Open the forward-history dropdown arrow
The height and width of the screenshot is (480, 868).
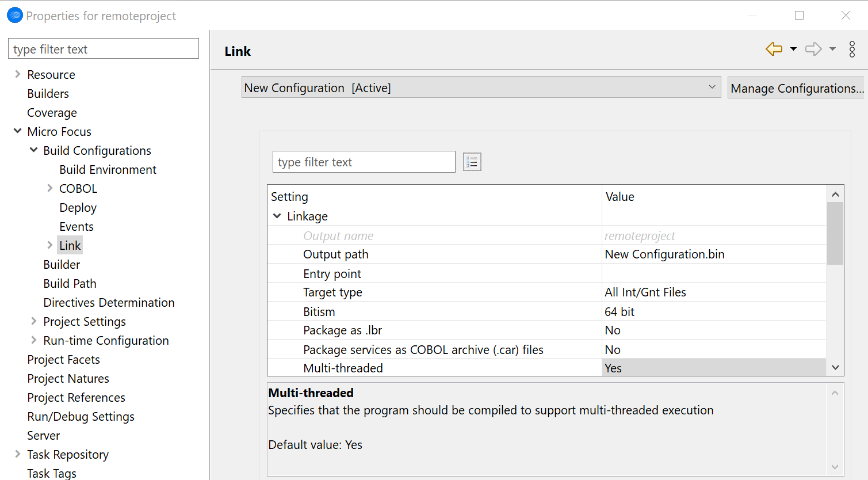(x=832, y=49)
